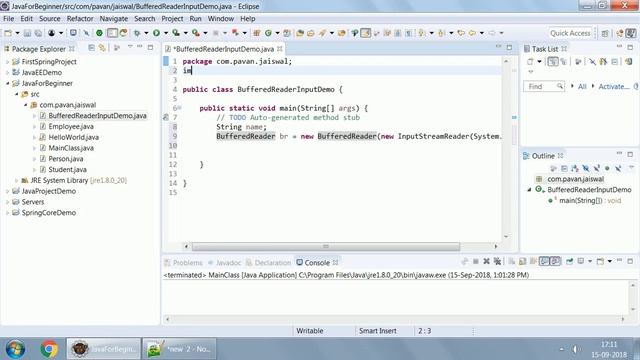640x360 pixels.
Task: Click the Back navigation arrow icon
Action: (x=473, y=33)
